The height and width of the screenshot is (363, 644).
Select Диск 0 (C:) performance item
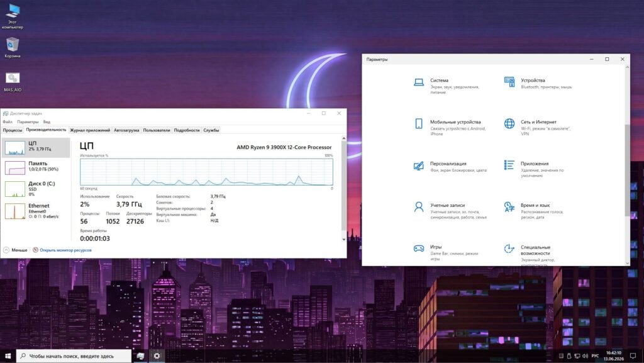36,189
